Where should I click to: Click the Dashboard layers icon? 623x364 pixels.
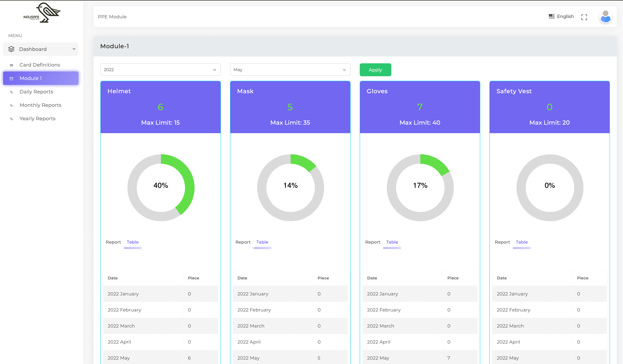click(x=11, y=49)
